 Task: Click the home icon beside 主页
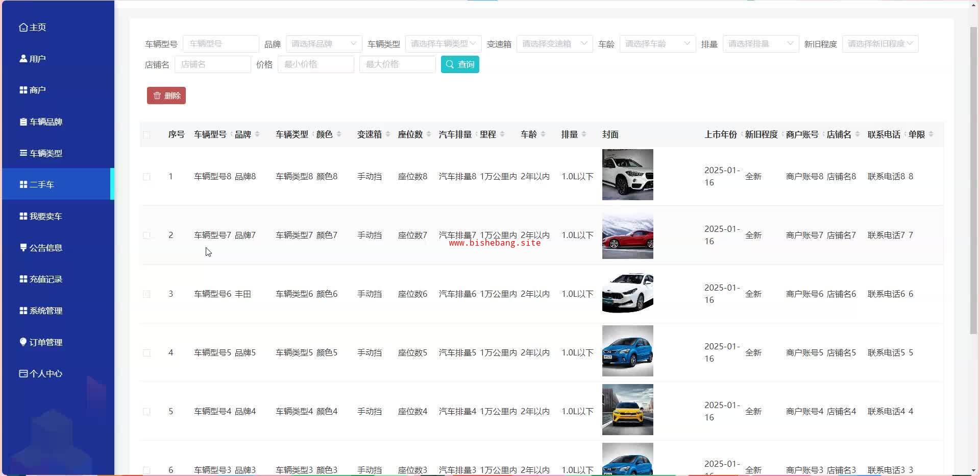(23, 27)
